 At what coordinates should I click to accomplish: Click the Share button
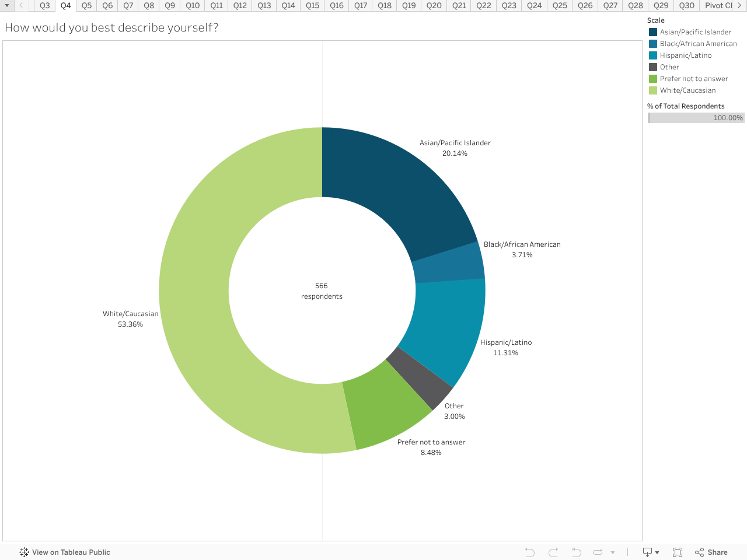point(711,552)
